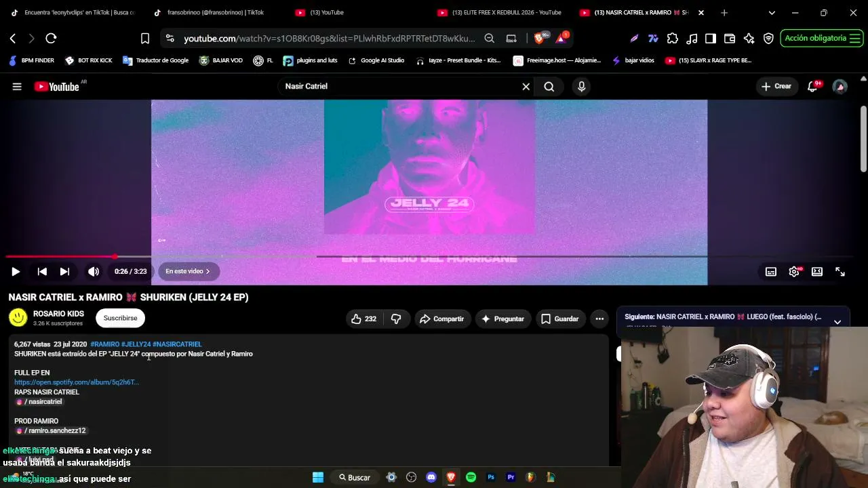This screenshot has width=868, height=488.
Task: Reload the page
Action: [51, 39]
